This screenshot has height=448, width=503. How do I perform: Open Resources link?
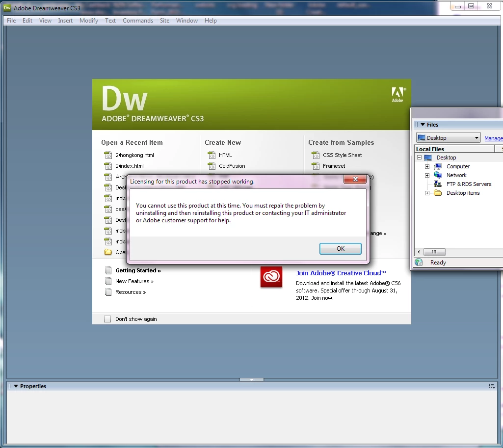131,292
